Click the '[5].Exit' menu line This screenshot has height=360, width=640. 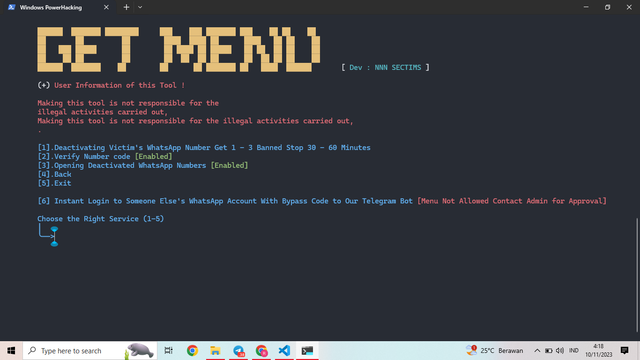[54, 183]
